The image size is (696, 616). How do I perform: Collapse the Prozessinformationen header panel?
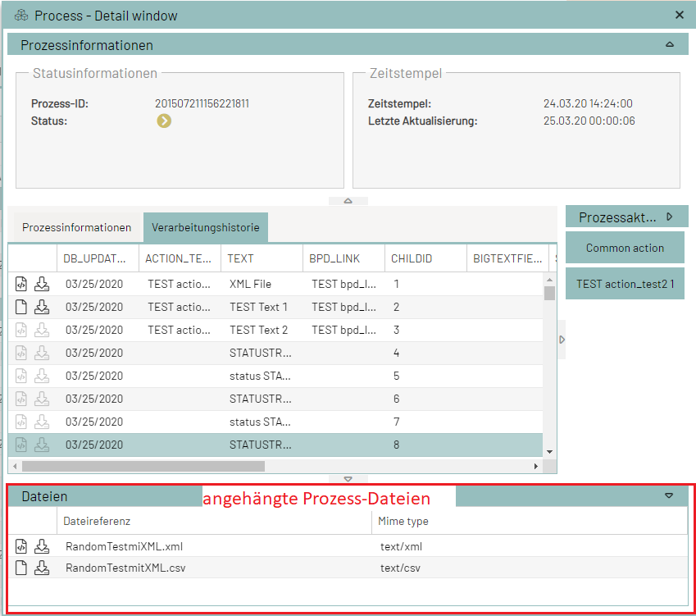click(670, 44)
